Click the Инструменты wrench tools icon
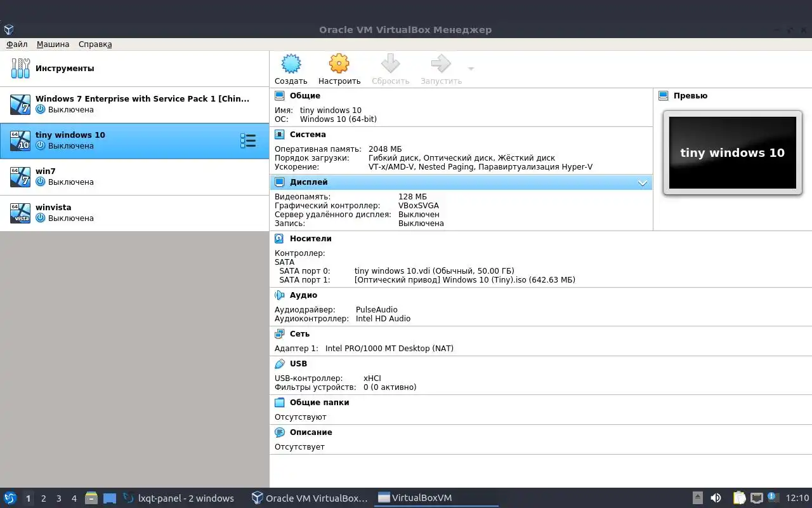The height and width of the screenshot is (508, 812). point(20,69)
